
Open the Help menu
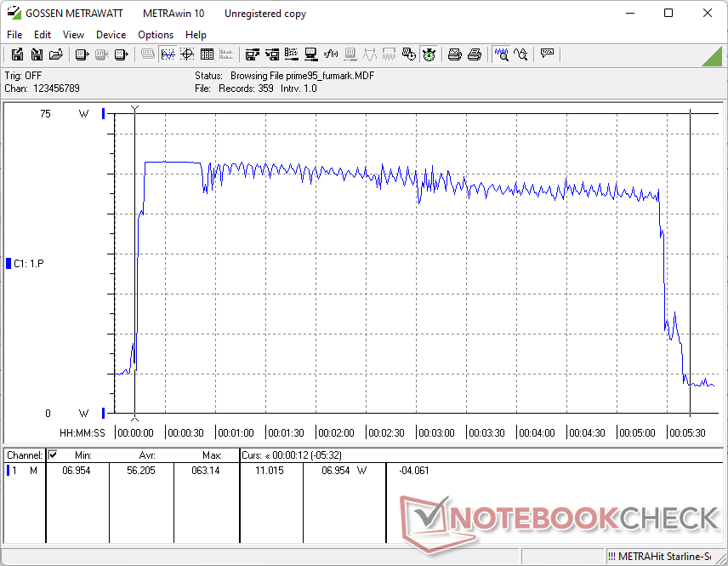(x=196, y=35)
